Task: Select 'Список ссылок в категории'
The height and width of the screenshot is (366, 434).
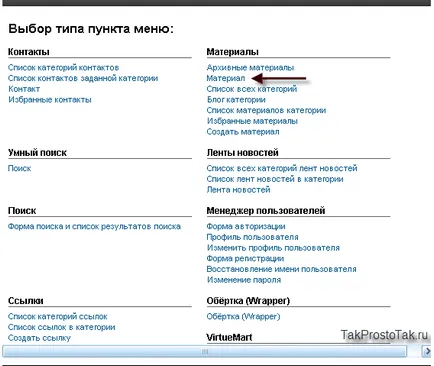Action: coord(62,327)
